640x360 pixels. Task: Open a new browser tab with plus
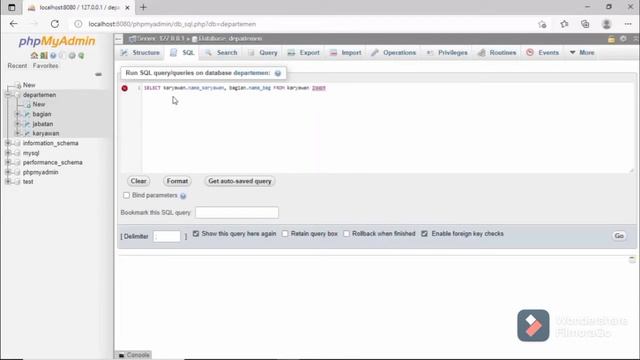[x=143, y=7]
